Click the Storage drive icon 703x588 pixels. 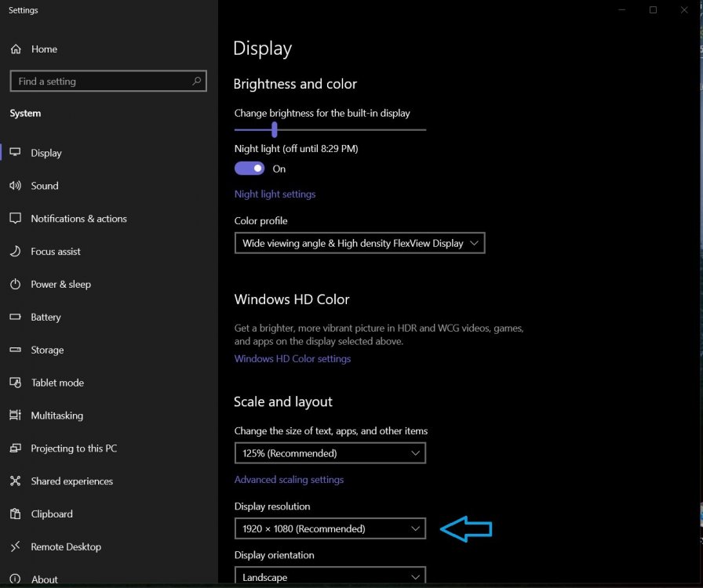tap(15, 350)
